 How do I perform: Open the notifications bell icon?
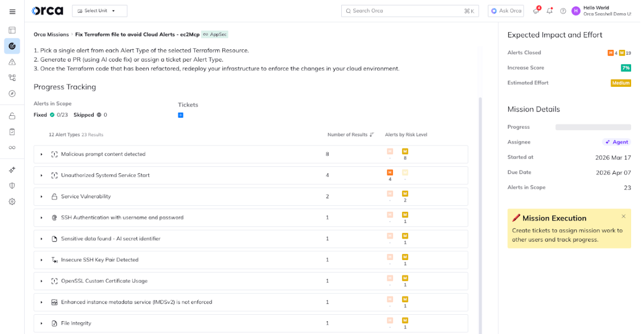tap(550, 11)
